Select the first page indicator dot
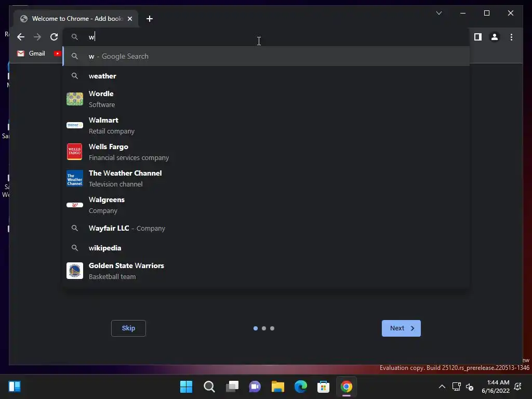Viewport: 532px width, 399px height. point(256,328)
